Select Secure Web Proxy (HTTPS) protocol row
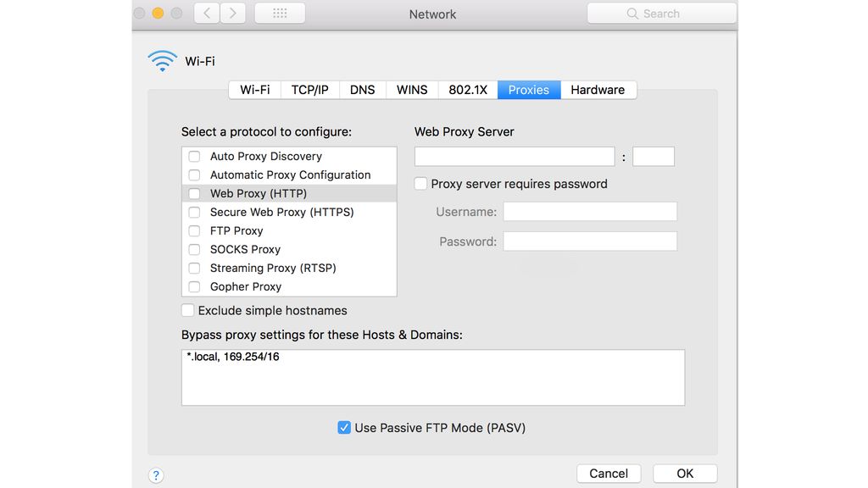This screenshot has height=488, width=868. pos(290,213)
